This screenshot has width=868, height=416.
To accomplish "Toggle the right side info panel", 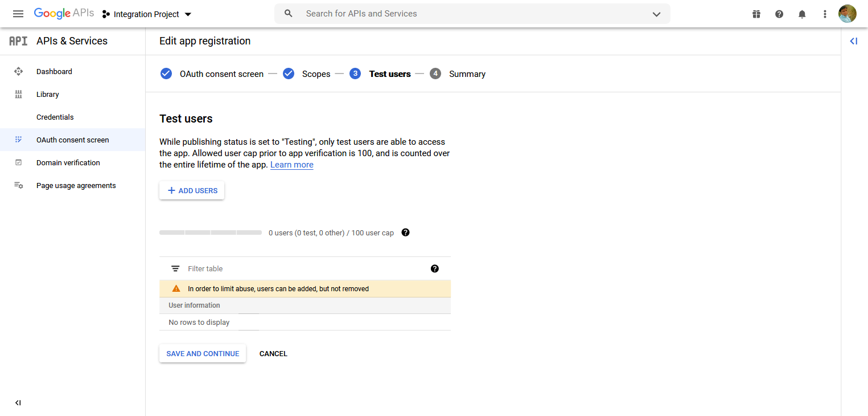I will click(853, 41).
